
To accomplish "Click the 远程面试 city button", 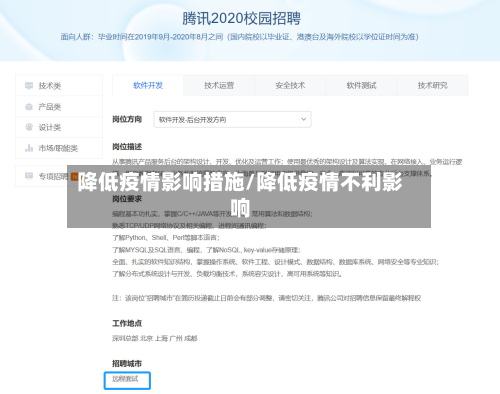I will point(127,380).
